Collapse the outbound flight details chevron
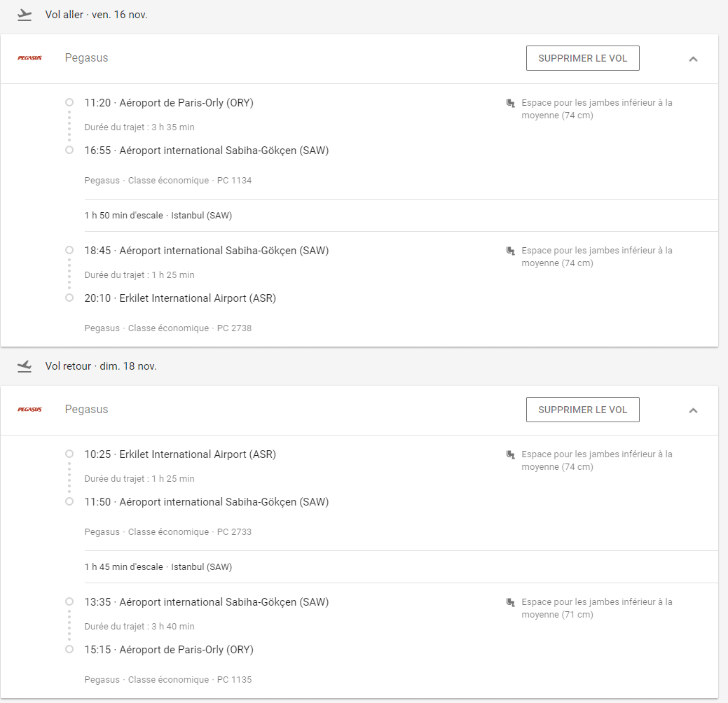Image resolution: width=728 pixels, height=703 pixels. coord(693,59)
